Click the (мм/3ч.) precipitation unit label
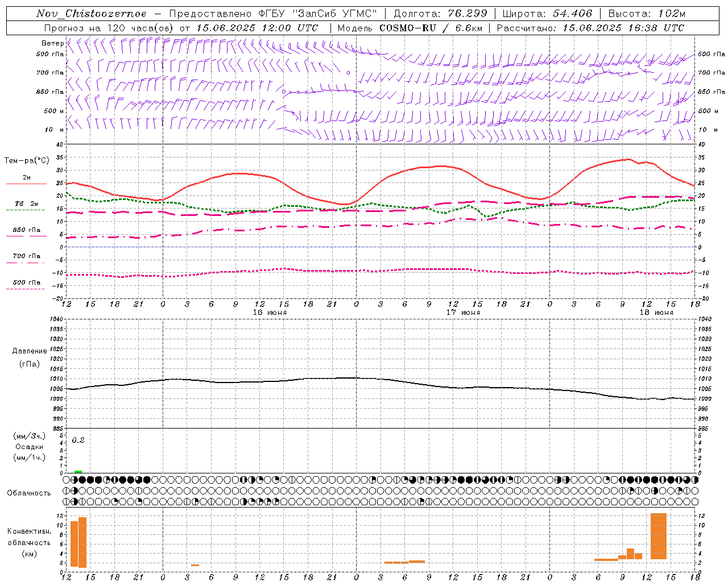Image resolution: width=728 pixels, height=582 pixels. click(x=30, y=436)
